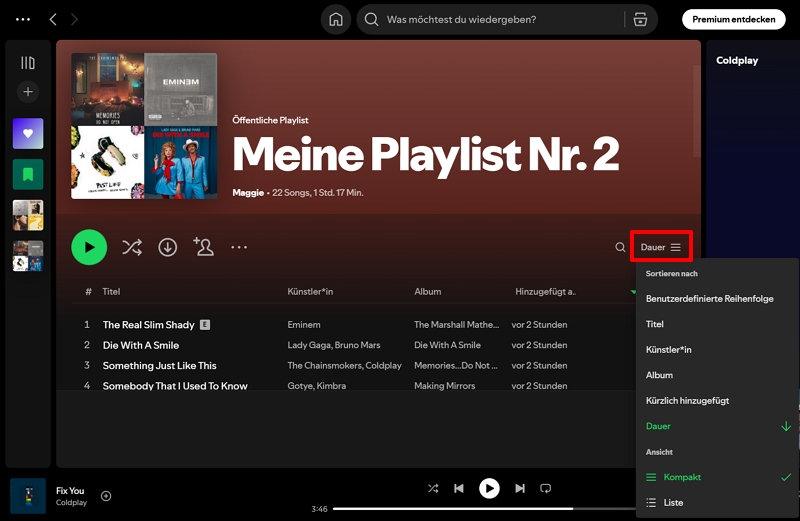Invite collaborators with add-person icon
The image size is (800, 521).
pyautogui.click(x=204, y=247)
